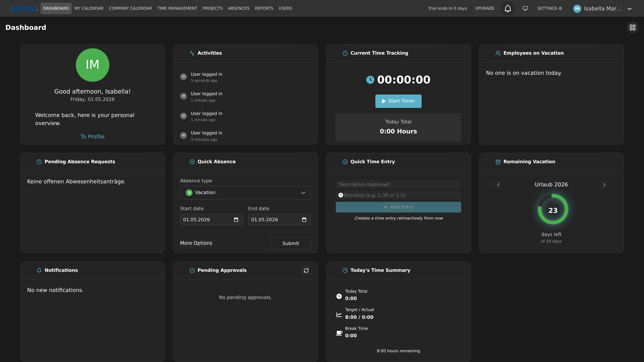Screen dimensions: 644x362
Task: Open the Start date calendar picker icon
Action: point(236,220)
